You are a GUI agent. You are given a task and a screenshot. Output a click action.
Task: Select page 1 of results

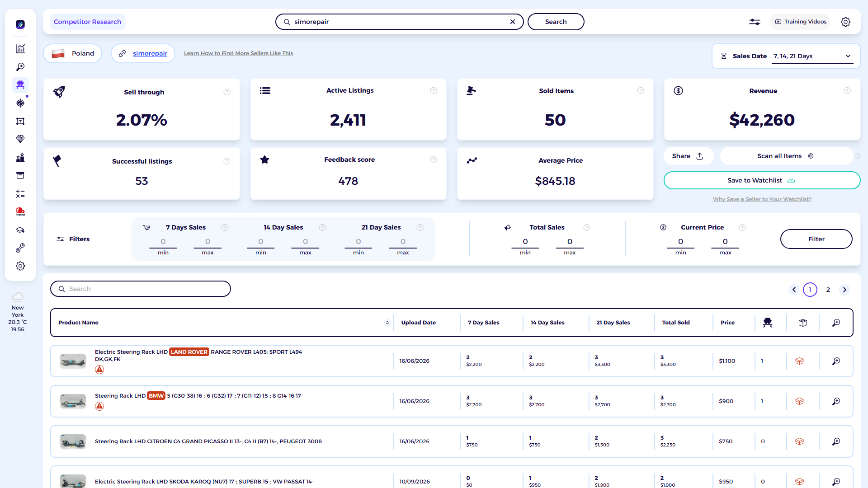pyautogui.click(x=810, y=290)
